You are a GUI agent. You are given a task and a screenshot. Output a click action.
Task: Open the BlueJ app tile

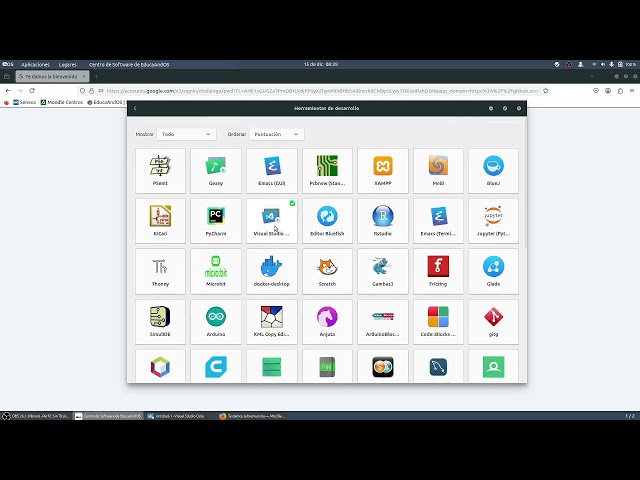pyautogui.click(x=493, y=171)
